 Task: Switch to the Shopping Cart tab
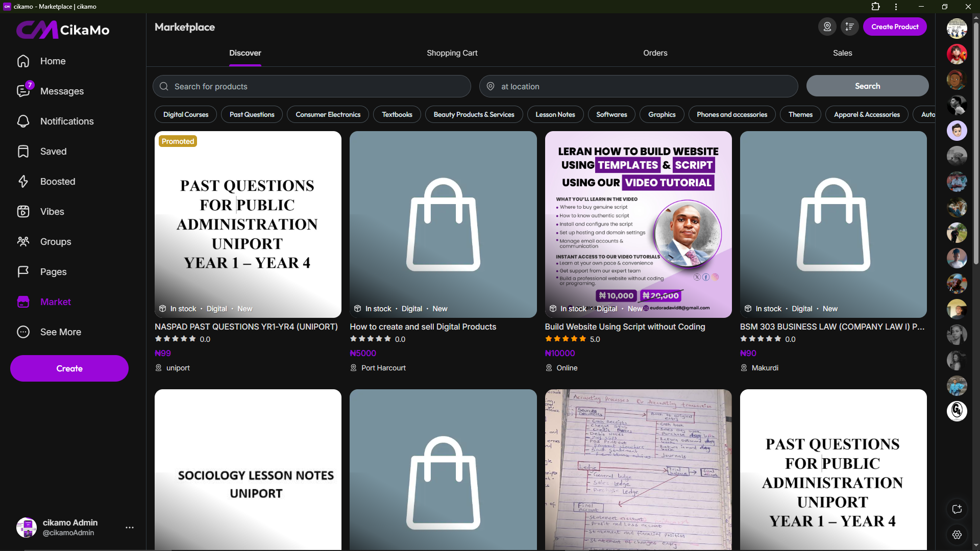452,53
